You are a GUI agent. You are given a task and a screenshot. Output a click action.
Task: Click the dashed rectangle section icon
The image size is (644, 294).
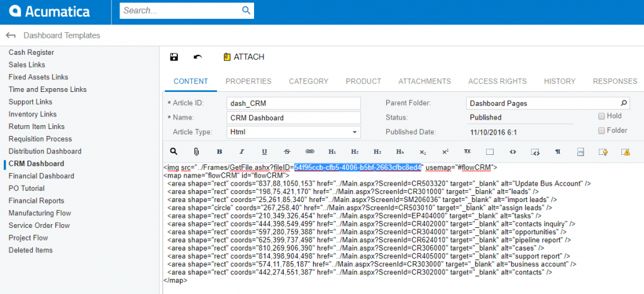click(x=490, y=152)
